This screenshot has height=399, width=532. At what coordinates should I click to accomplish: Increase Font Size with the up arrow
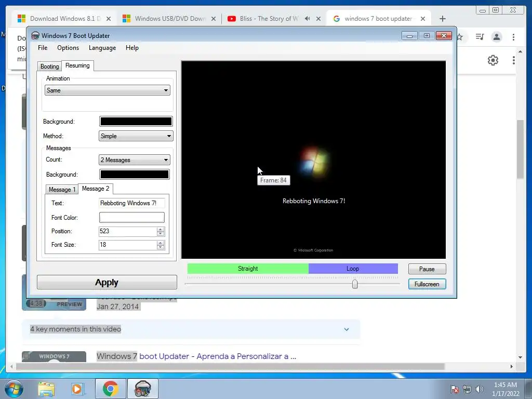pyautogui.click(x=161, y=243)
